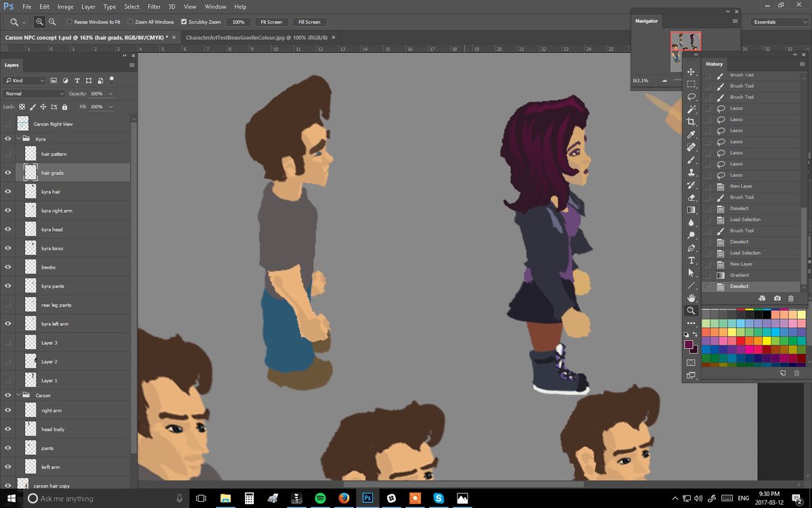Toggle layer filtering switch on or off
The height and width of the screenshot is (508, 812).
point(112,79)
